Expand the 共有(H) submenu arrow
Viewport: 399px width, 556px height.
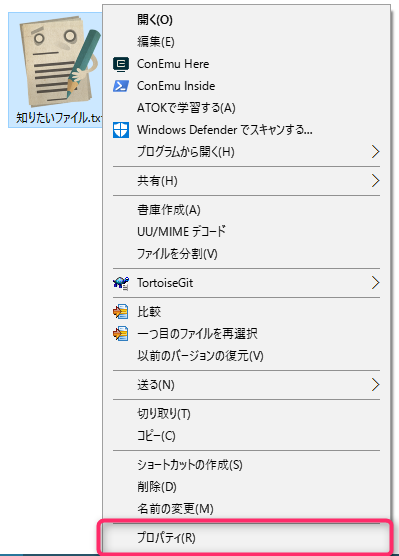pos(375,181)
